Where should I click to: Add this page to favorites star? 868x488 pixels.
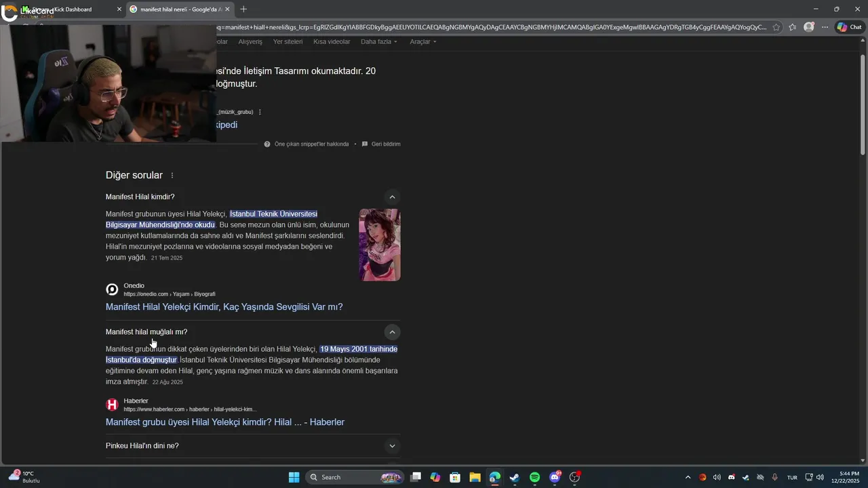776,27
